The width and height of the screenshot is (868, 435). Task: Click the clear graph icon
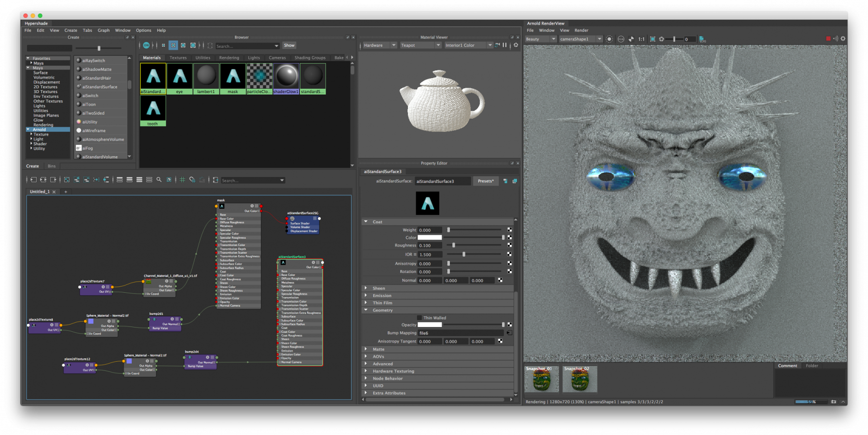pyautogui.click(x=67, y=180)
